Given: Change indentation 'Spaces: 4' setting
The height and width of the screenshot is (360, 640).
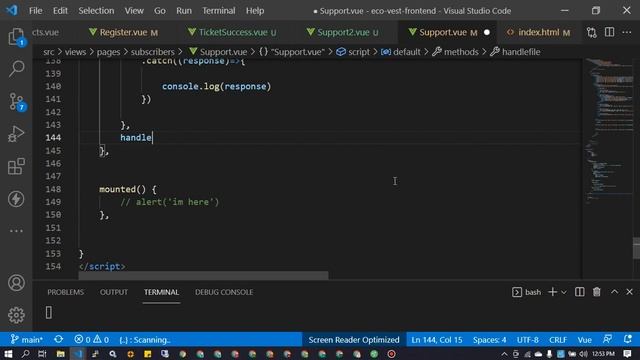Looking at the screenshot, I should coord(489,340).
